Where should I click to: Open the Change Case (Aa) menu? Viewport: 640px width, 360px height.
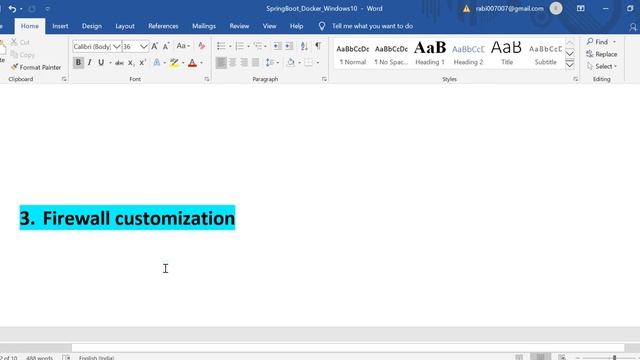pos(183,46)
